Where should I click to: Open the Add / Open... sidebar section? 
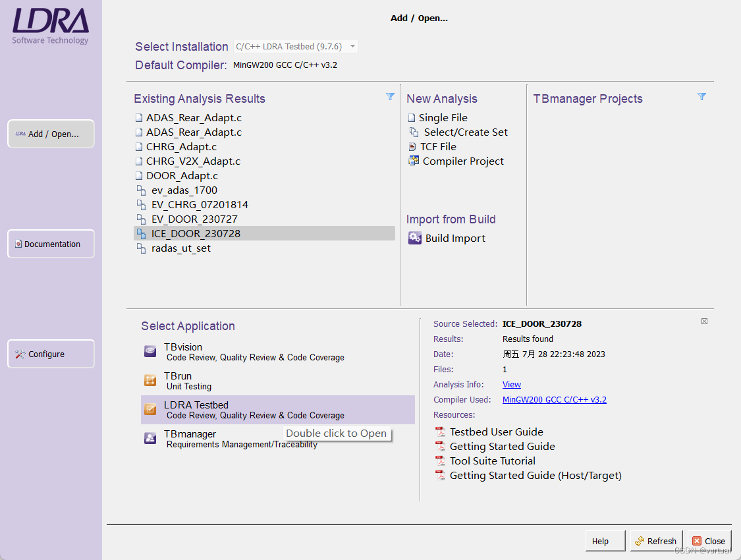(x=51, y=134)
